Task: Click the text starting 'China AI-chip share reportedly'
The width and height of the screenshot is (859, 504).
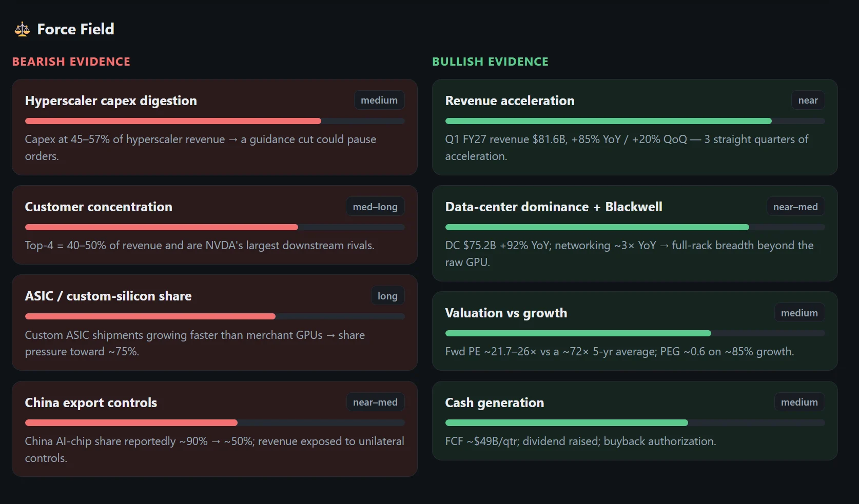Action: [214, 450]
